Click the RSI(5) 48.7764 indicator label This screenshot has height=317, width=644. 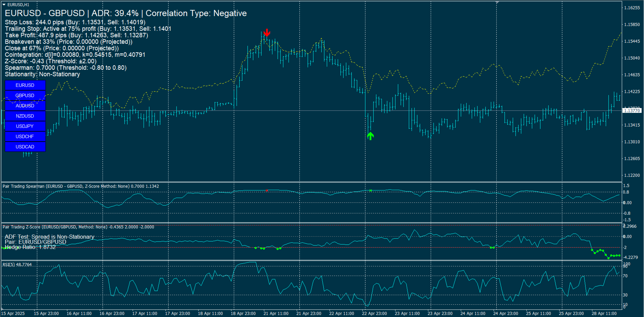pyautogui.click(x=16, y=264)
